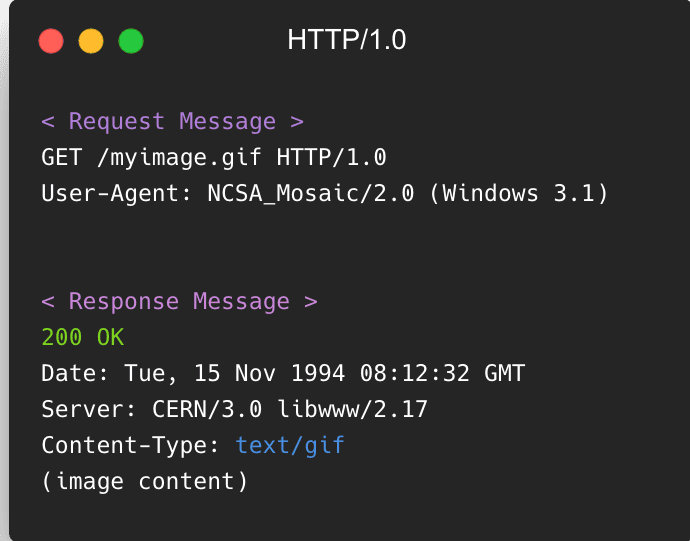Click the green maximize window button
Image resolution: width=690 pixels, height=541 pixels.
131,41
